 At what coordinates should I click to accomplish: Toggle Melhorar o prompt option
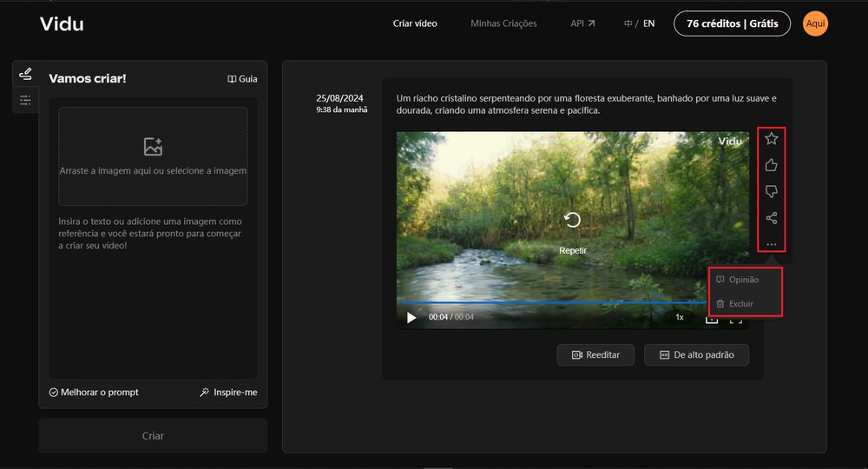tap(94, 392)
